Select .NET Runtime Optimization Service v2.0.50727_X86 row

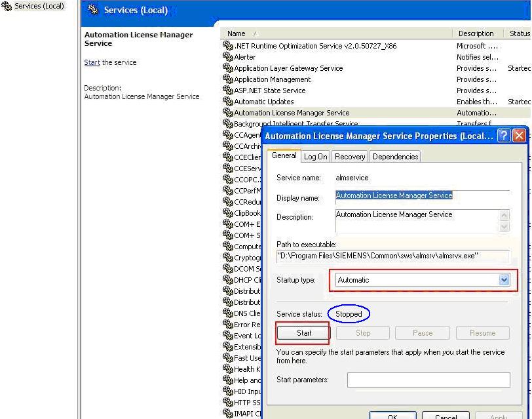(x=376, y=45)
